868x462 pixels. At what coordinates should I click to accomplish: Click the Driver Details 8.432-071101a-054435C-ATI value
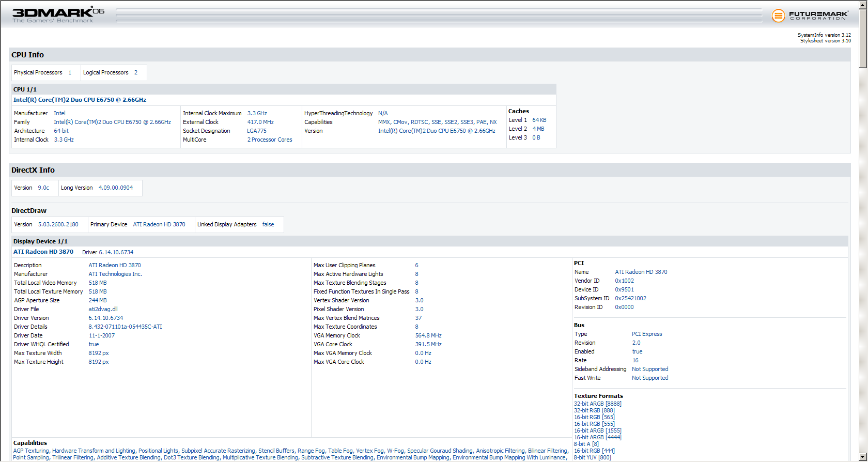[x=125, y=327]
